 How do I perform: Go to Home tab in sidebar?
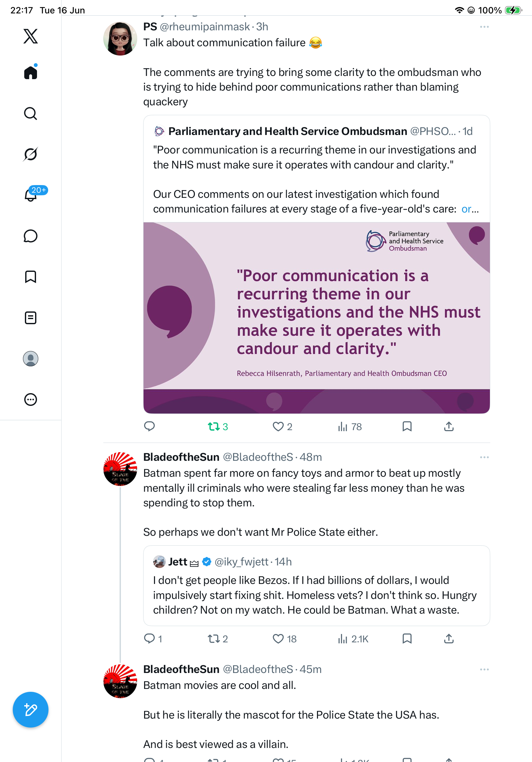click(31, 72)
